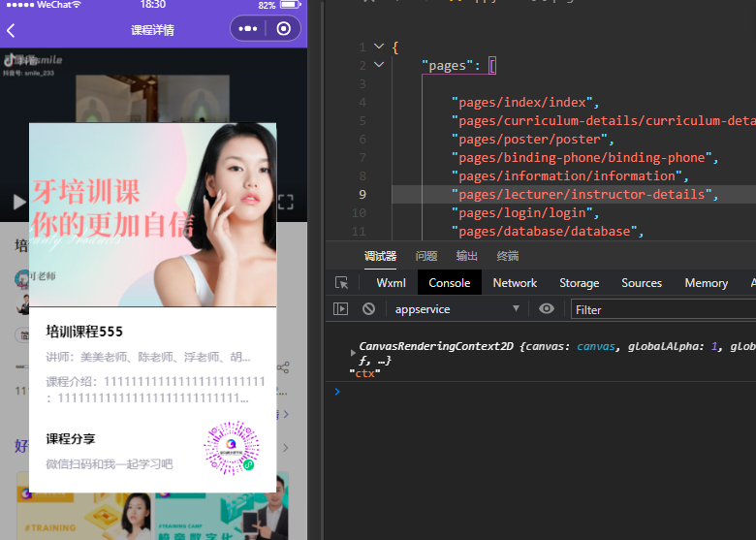Click the poster's mini program QR code
Image resolution: width=756 pixels, height=540 pixels.
click(x=232, y=448)
